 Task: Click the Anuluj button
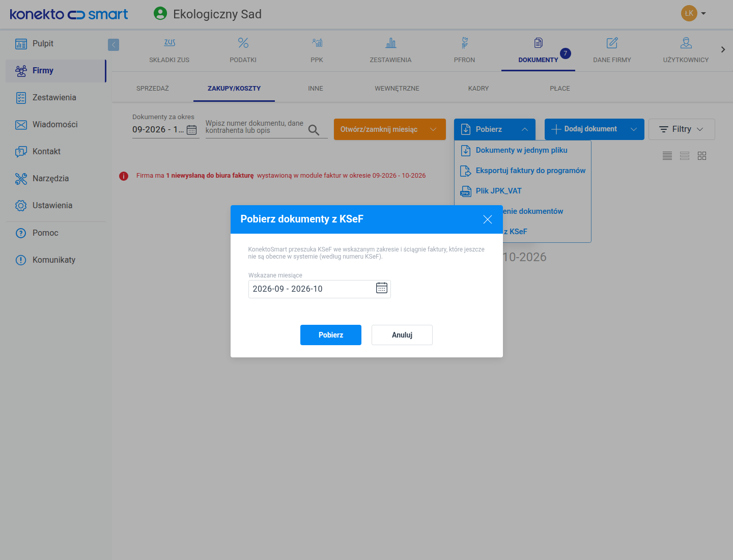(402, 335)
